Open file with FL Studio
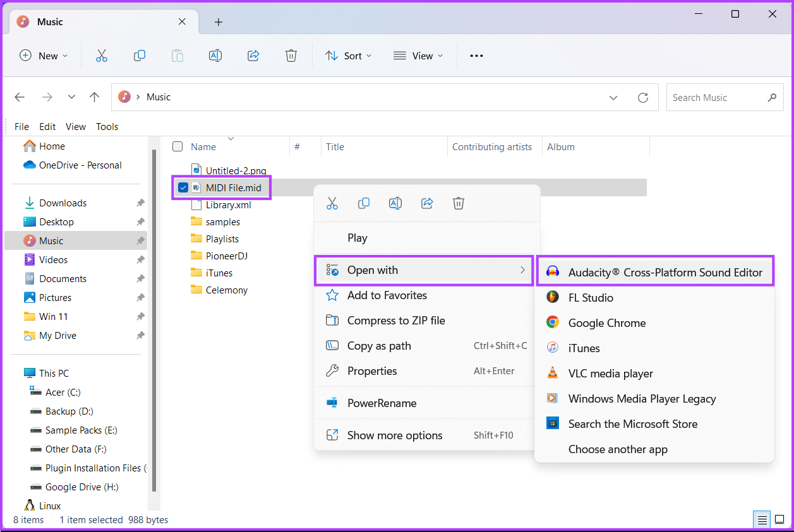794x532 pixels. point(654,298)
